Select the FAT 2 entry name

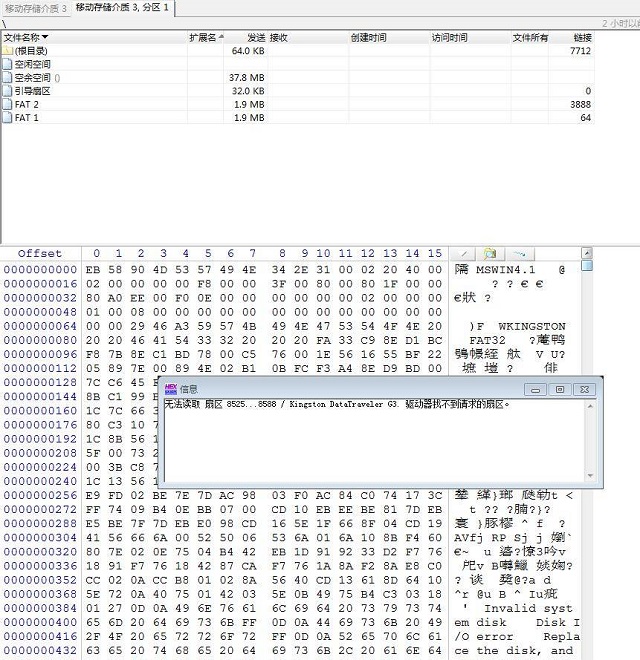coord(27,104)
